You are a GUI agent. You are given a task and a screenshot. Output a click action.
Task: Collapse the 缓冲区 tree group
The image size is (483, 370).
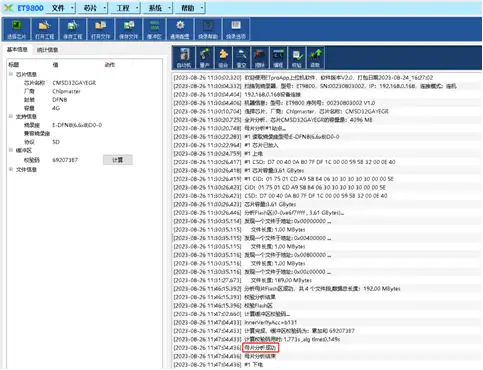[x=11, y=150]
